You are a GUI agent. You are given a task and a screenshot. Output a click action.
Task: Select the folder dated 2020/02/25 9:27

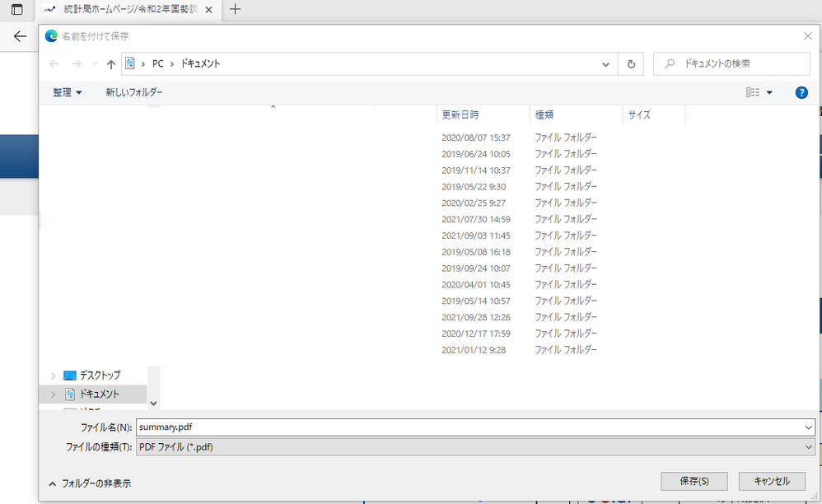coord(474,203)
